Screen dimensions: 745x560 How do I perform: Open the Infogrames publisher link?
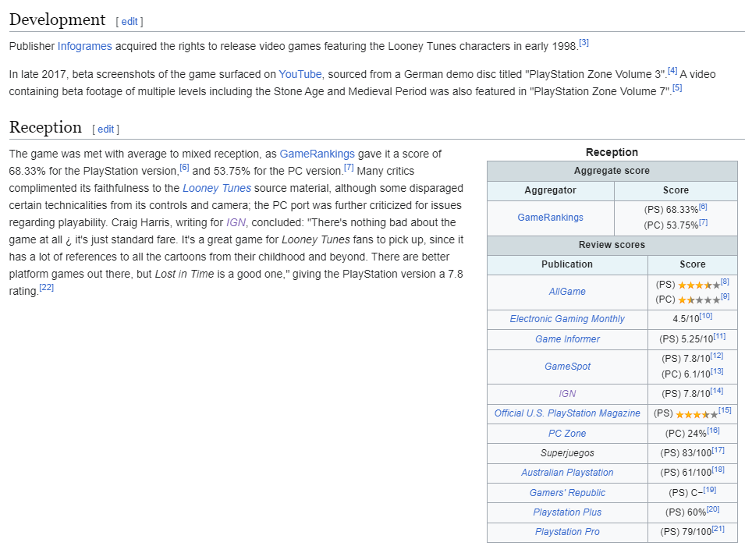(84, 46)
